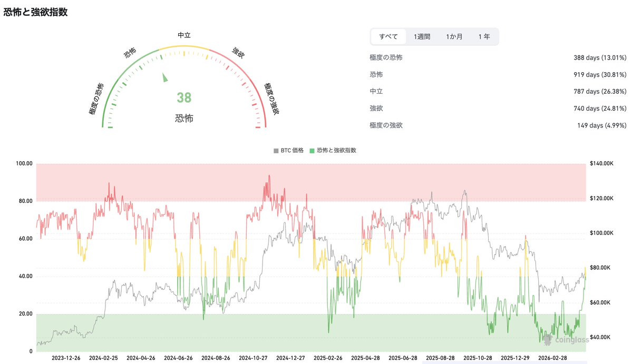
Task: Click 919 days (30.81%) value
Action: pos(600,74)
